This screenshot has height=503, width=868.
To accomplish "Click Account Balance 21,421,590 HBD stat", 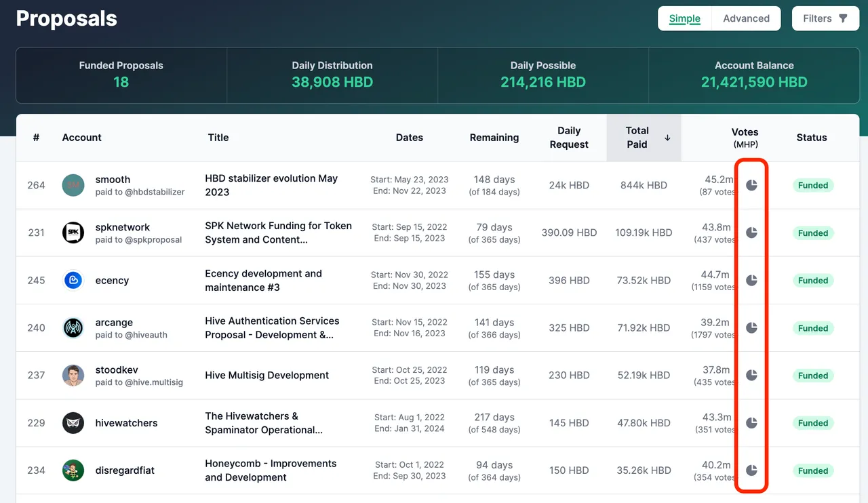I will (x=754, y=75).
